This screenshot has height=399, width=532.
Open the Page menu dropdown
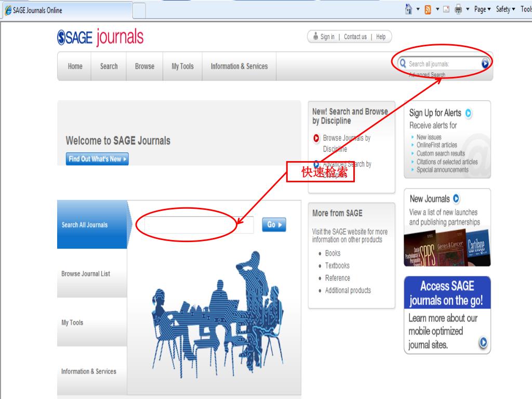[482, 9]
